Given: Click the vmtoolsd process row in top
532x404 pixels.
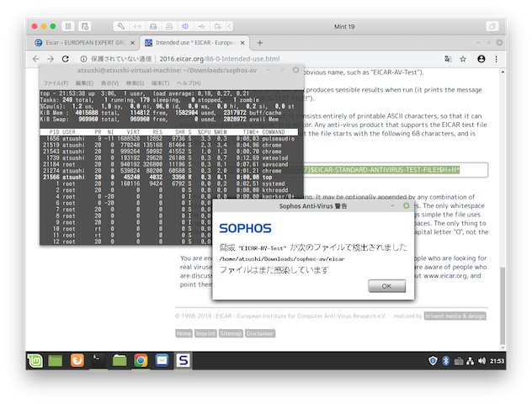Looking at the screenshot, I should click(x=168, y=158).
